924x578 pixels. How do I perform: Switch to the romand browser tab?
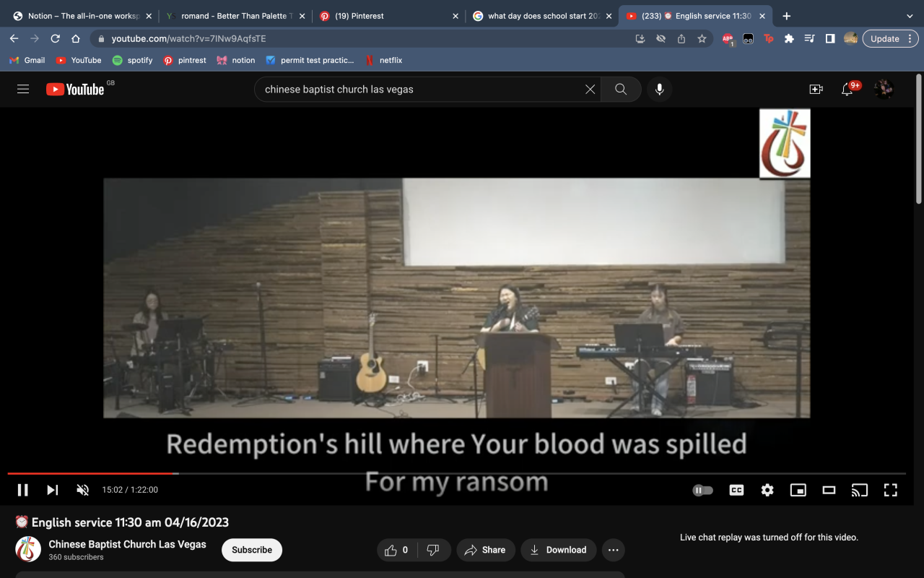pos(236,16)
